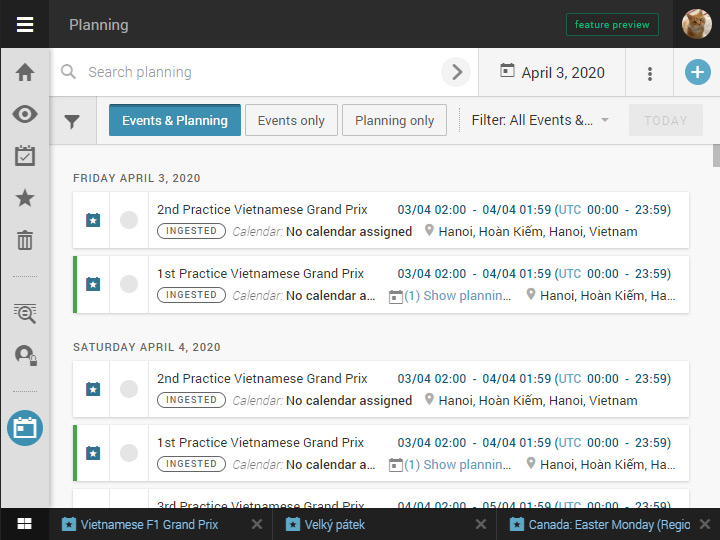Go to Dashboard home icon

(x=25, y=72)
